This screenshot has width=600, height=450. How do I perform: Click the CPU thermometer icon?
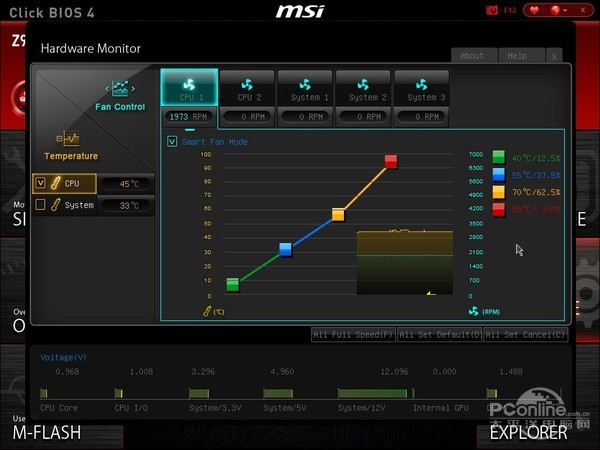[55, 183]
